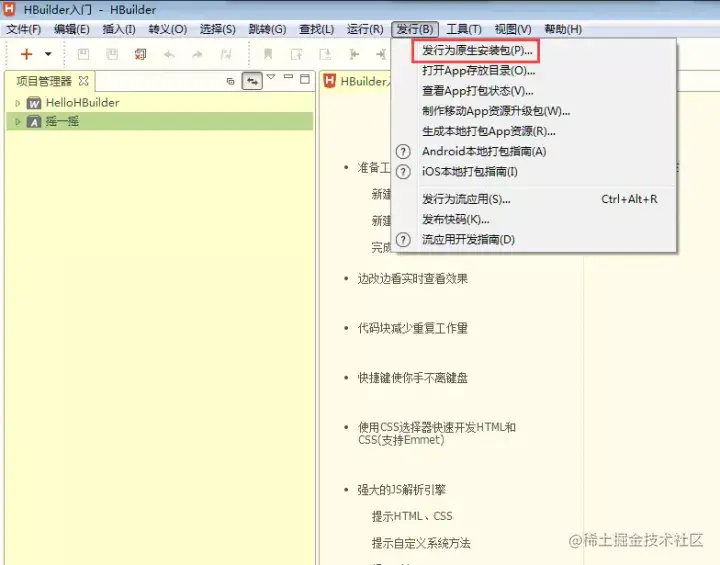Choose 制作移动App资源升级包(W)... entry
Viewport: 720px width, 565px height.
[x=534, y=111]
